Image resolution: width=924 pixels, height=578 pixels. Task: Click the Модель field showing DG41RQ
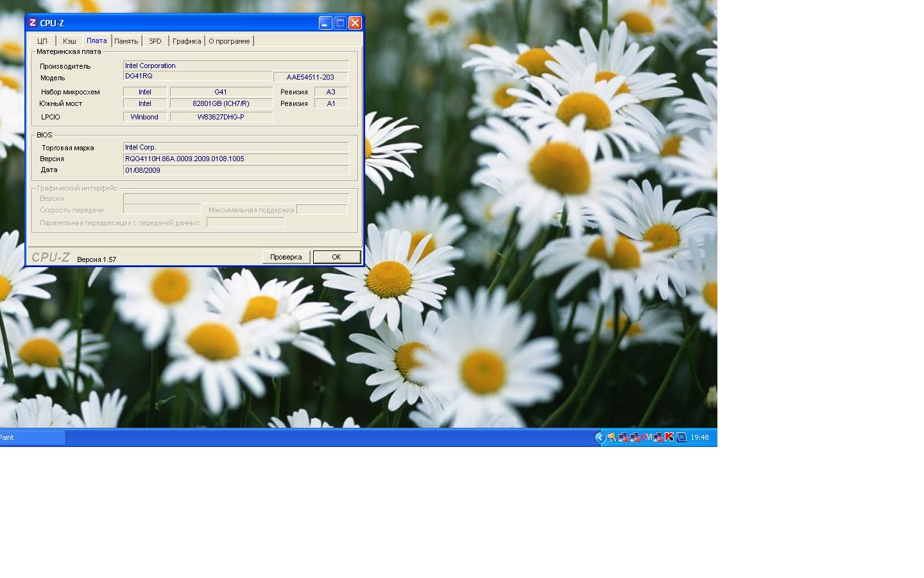coord(197,76)
